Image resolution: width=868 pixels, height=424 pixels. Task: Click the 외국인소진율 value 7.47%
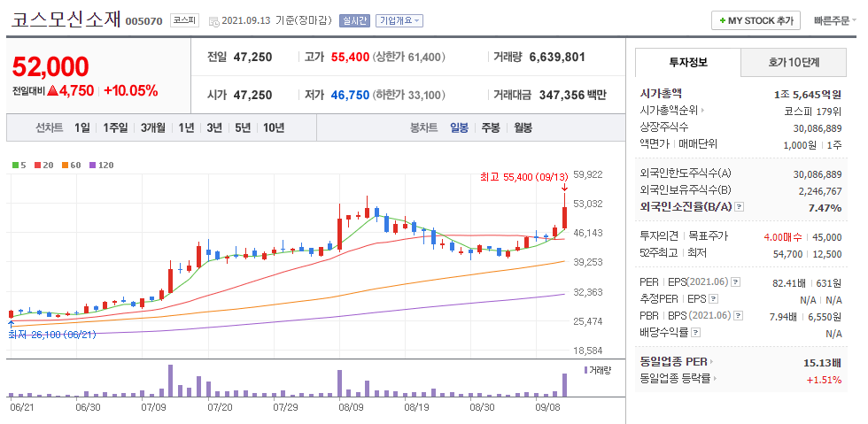pyautogui.click(x=825, y=207)
